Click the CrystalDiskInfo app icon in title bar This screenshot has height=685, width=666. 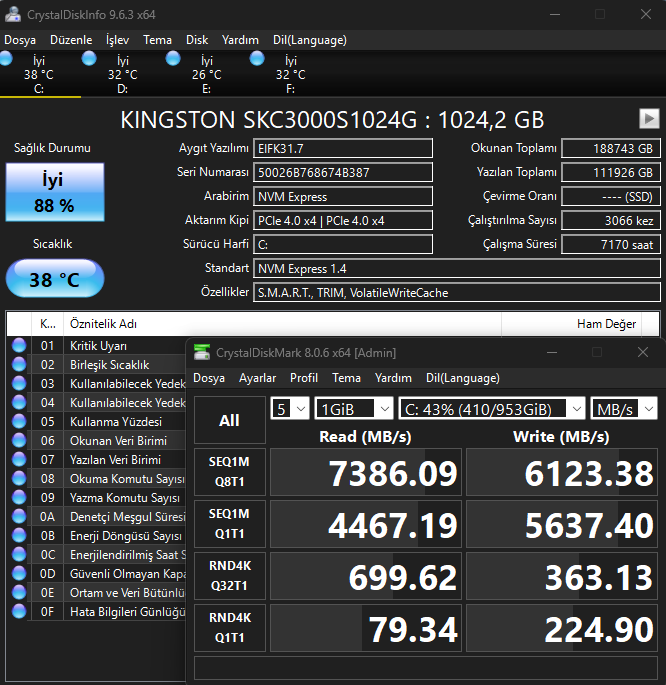(x=13, y=14)
